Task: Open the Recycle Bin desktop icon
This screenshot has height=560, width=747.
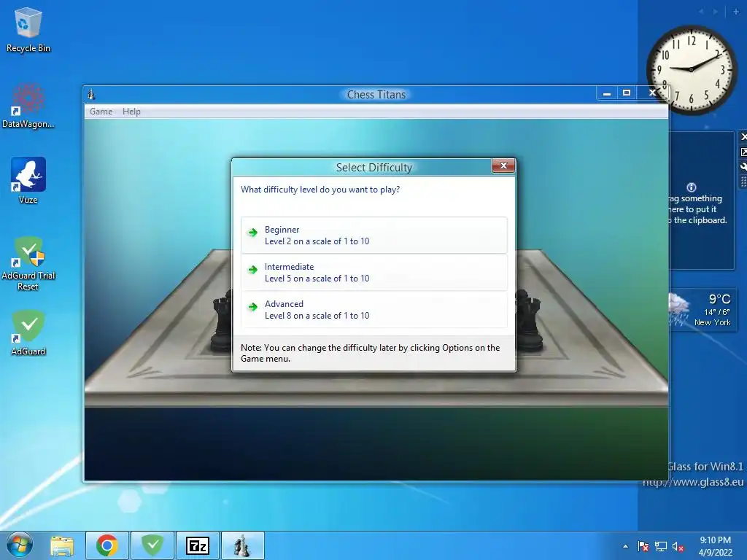Action: click(x=28, y=29)
